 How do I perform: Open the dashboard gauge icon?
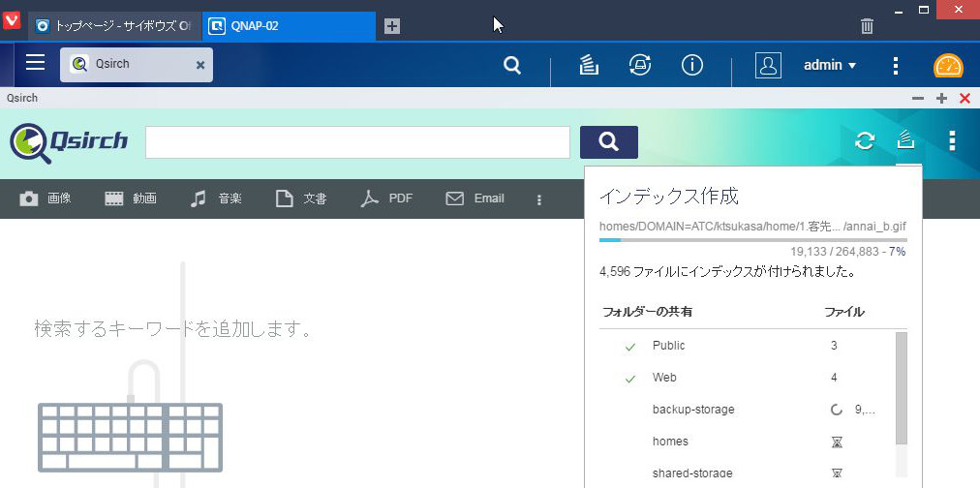point(948,66)
